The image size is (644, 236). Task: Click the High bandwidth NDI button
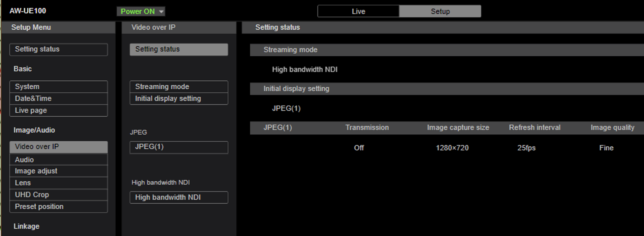click(x=178, y=197)
